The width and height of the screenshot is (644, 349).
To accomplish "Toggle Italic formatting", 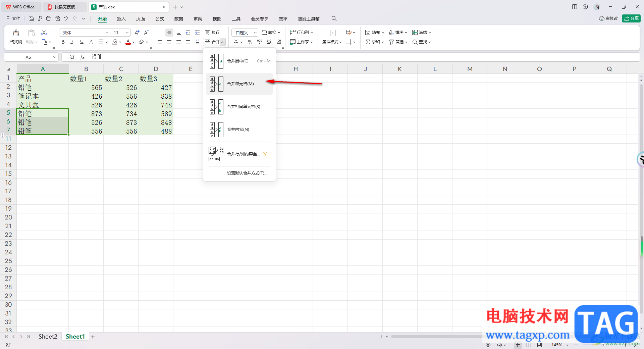I will 72,42.
